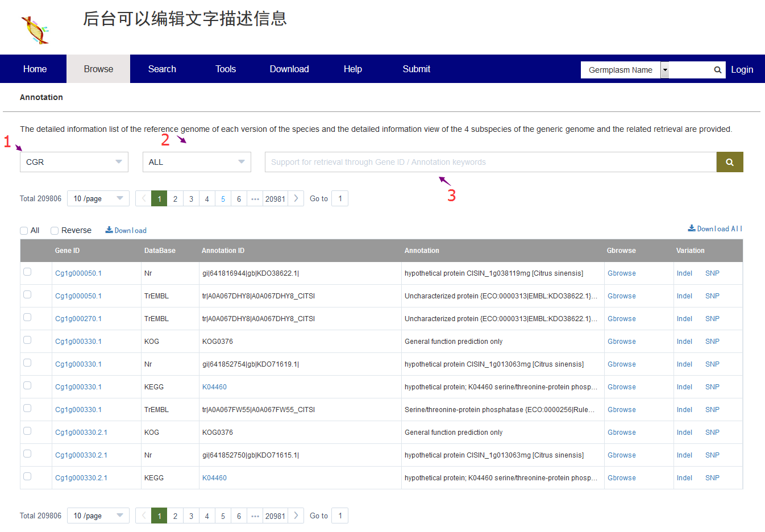Open the CGR species dropdown
Image resolution: width=765 pixels, height=532 pixels.
pos(74,162)
